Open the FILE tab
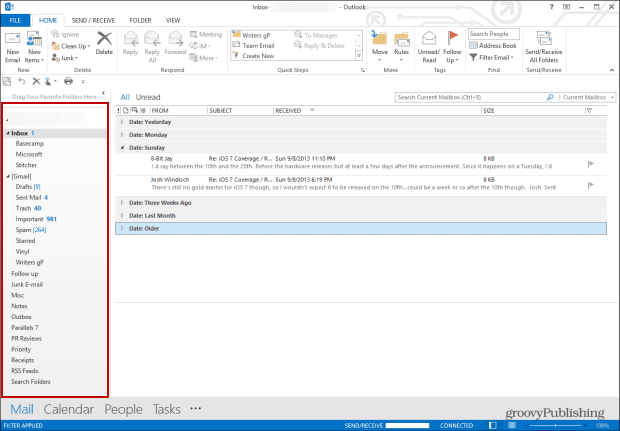 click(x=15, y=21)
